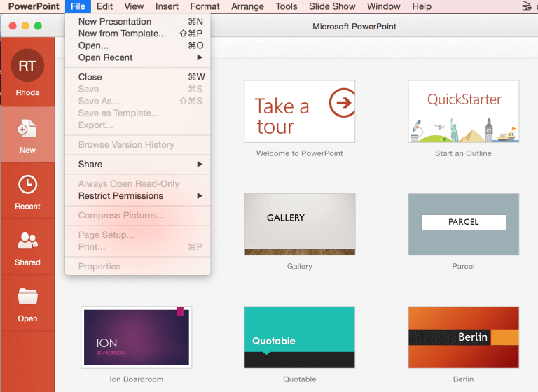The height and width of the screenshot is (392, 538).
Task: Click the Page Setup… menu item
Action: (137, 235)
